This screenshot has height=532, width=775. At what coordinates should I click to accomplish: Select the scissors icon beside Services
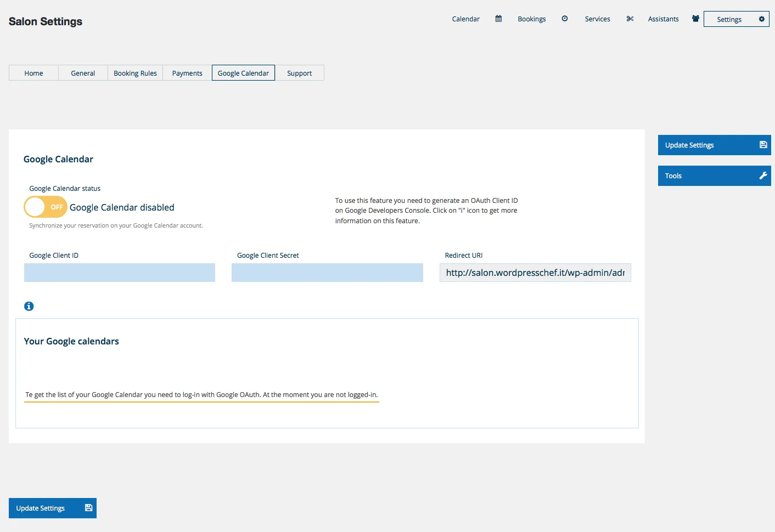(x=630, y=19)
